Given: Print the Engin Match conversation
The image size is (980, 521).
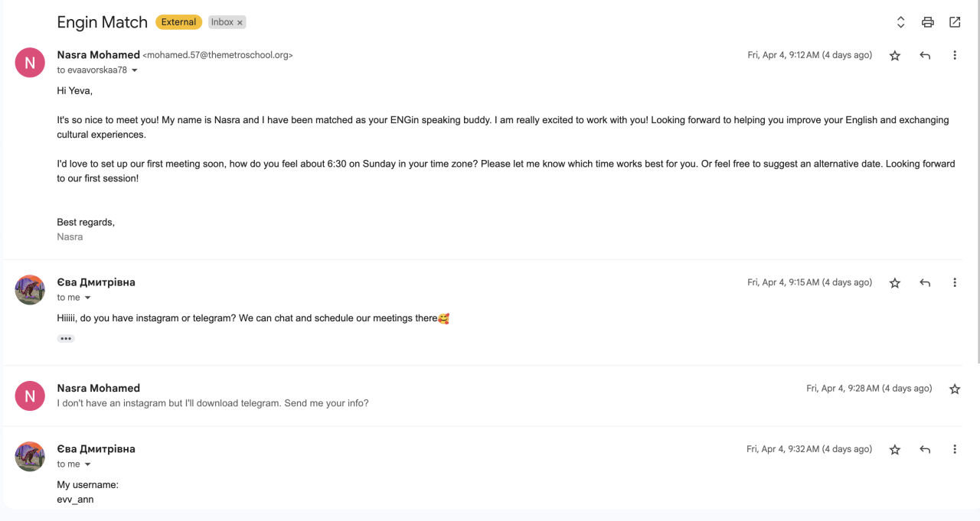Looking at the screenshot, I should (928, 22).
